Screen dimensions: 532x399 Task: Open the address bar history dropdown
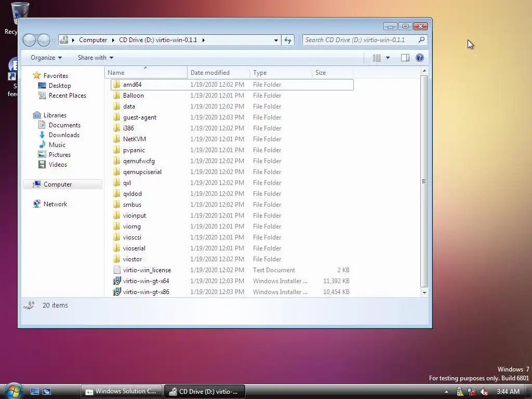(x=276, y=40)
